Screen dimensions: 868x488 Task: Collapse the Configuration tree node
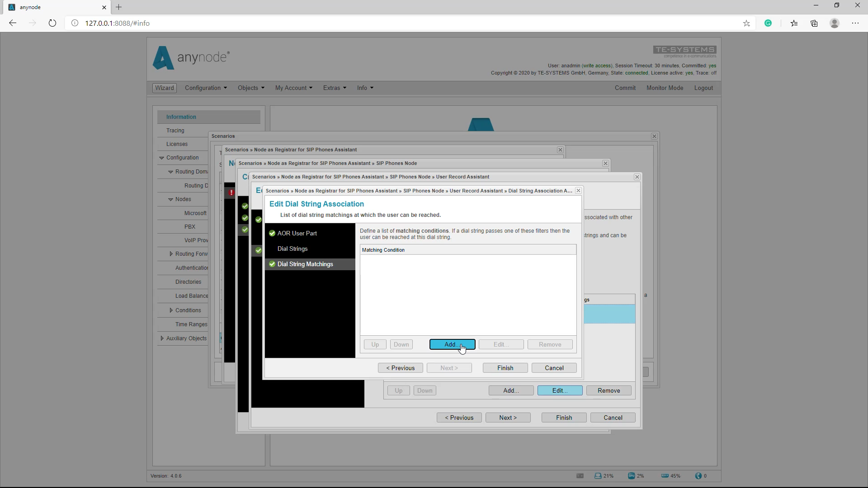pyautogui.click(x=161, y=158)
